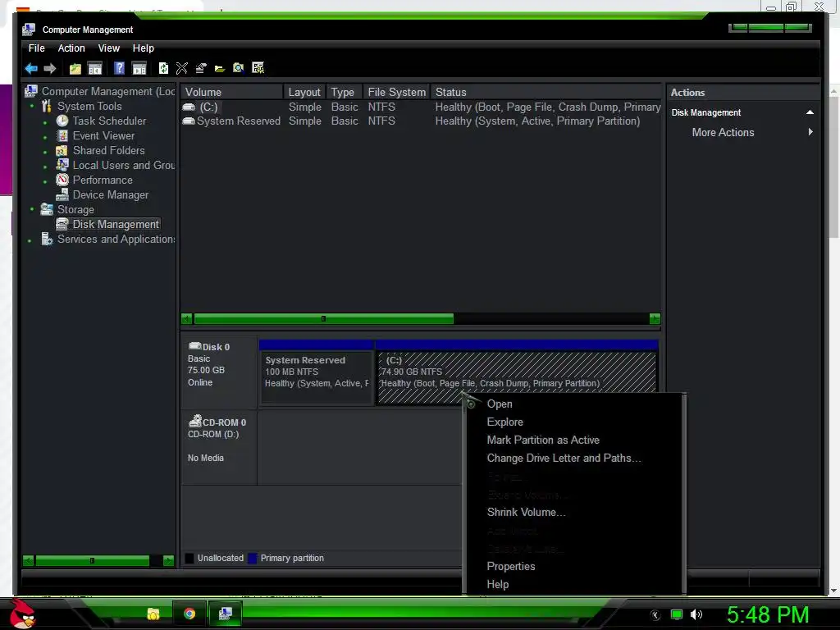The image size is (840, 630).
Task: Click the volume list horizontal scrollbar thumb
Action: tap(323, 319)
